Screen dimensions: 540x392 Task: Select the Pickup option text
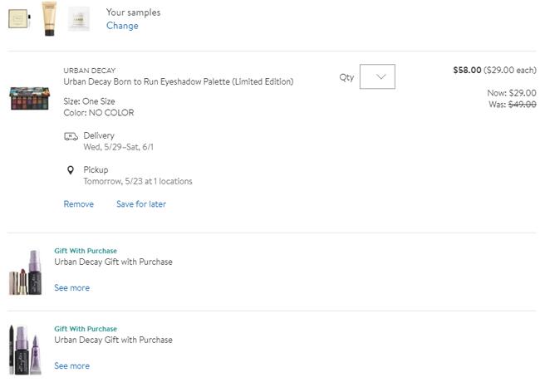tap(96, 170)
